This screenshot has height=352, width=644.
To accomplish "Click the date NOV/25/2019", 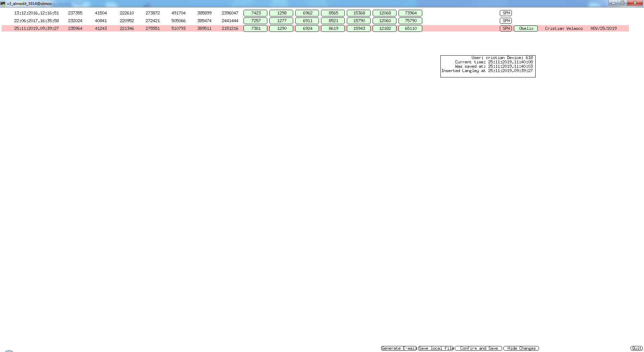I will (603, 28).
